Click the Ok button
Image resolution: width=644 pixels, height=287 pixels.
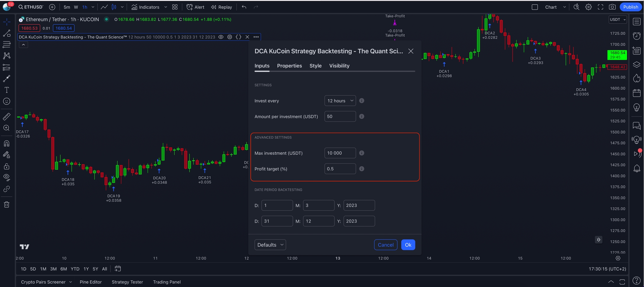coord(408,245)
